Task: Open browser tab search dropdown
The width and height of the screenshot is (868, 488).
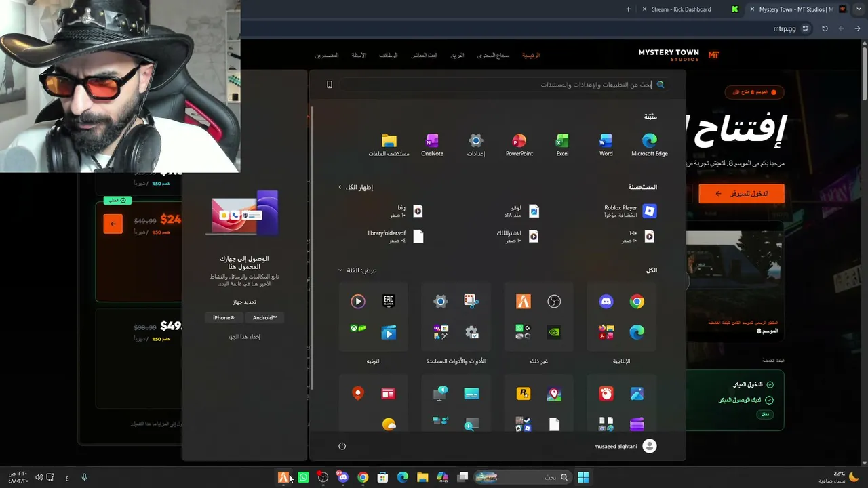Action: click(x=859, y=9)
